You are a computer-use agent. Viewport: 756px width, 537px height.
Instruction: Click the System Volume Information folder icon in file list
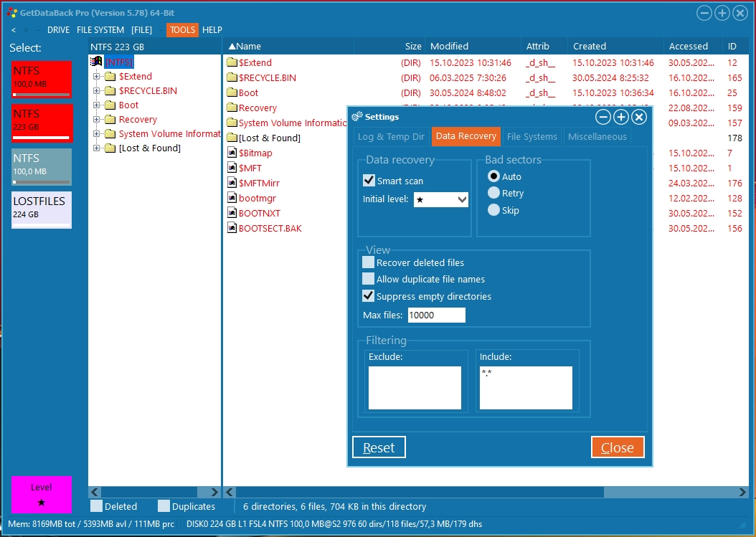coord(232,123)
